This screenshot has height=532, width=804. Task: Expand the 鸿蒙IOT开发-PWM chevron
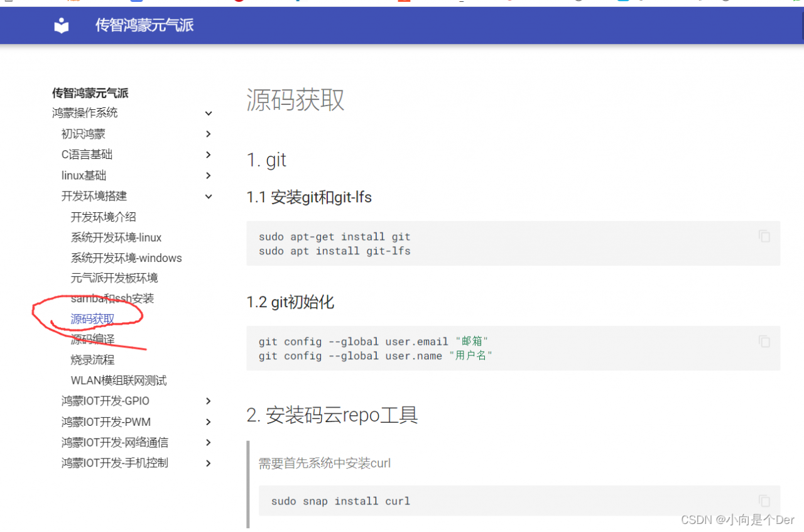(x=209, y=421)
